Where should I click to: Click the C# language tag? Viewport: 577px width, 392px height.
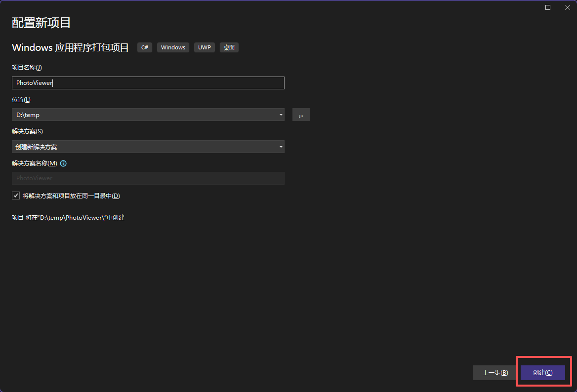(145, 47)
